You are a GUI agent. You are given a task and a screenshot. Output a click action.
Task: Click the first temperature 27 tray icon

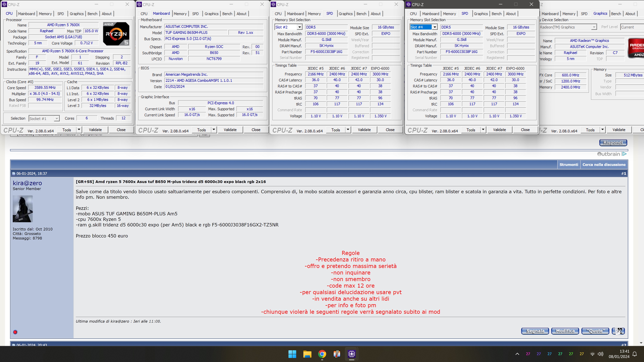[x=528, y=354]
